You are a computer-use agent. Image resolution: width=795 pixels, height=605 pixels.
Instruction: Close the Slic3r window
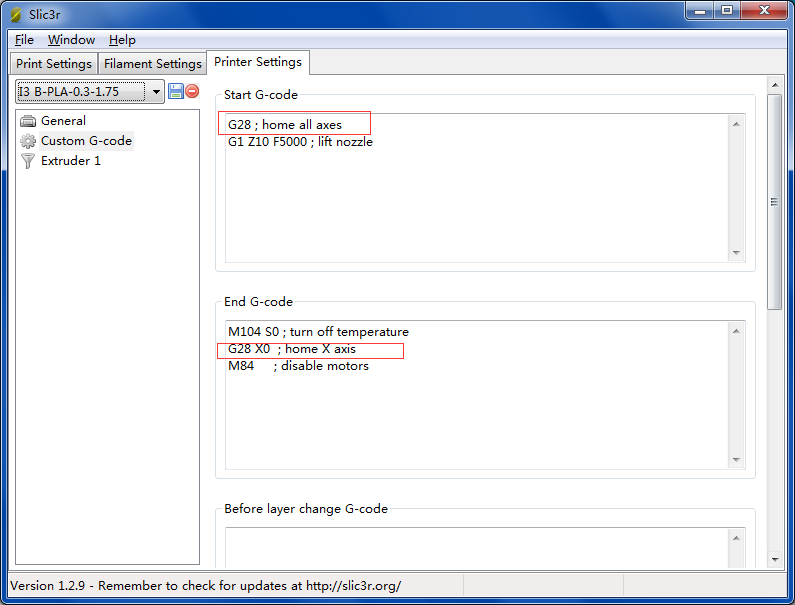[x=765, y=11]
